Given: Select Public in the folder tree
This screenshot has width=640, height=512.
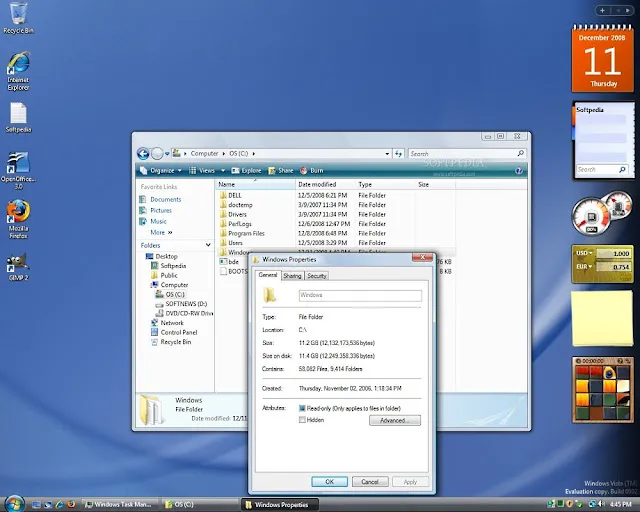Looking at the screenshot, I should (x=169, y=275).
